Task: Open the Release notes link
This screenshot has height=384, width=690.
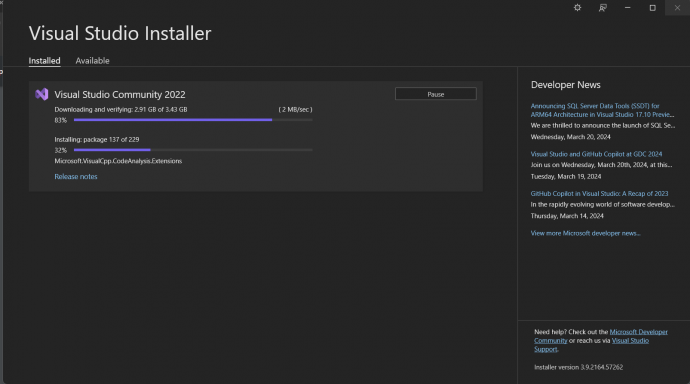Action: pos(76,176)
